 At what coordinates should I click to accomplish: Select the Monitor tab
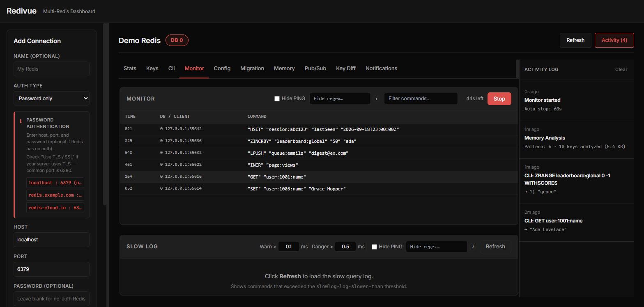pyautogui.click(x=194, y=69)
